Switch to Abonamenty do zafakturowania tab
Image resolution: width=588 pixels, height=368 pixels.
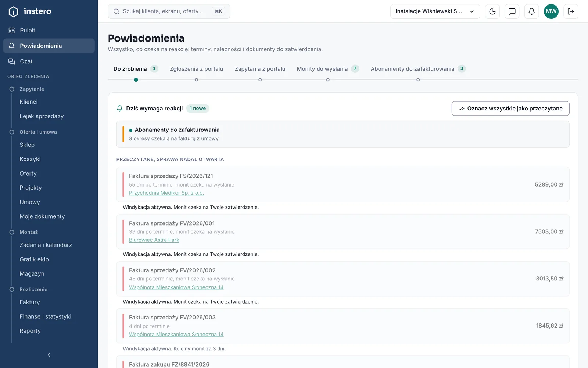coord(418,69)
